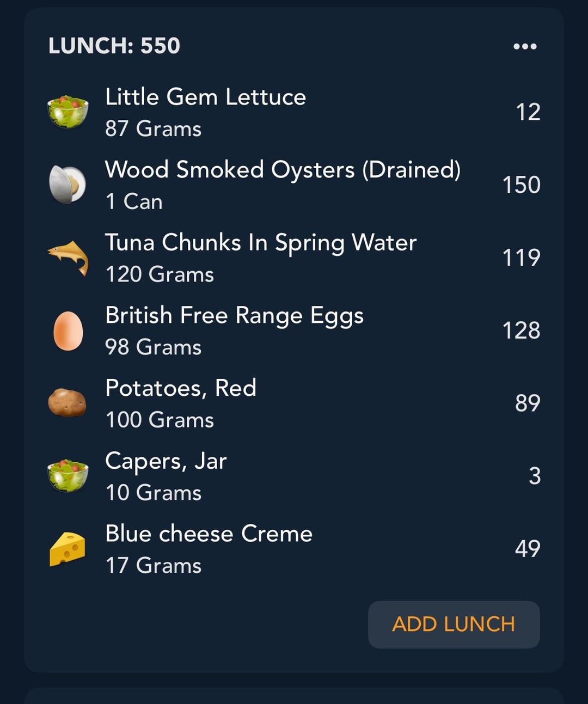Tap the oyster shell icon
588x704 pixels.
68,185
